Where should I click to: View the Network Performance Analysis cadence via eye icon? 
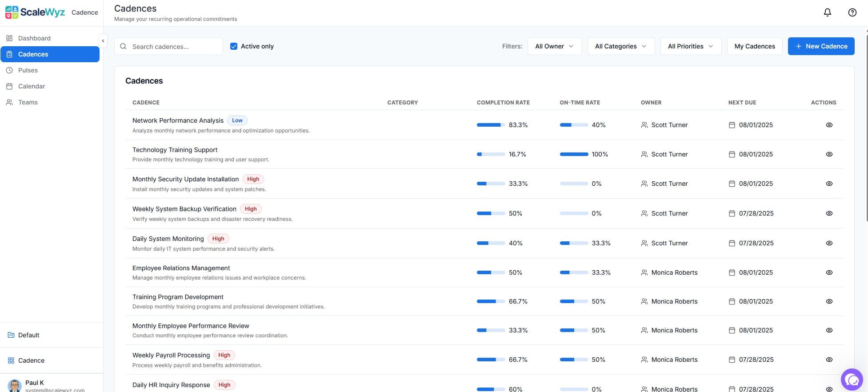(x=829, y=125)
